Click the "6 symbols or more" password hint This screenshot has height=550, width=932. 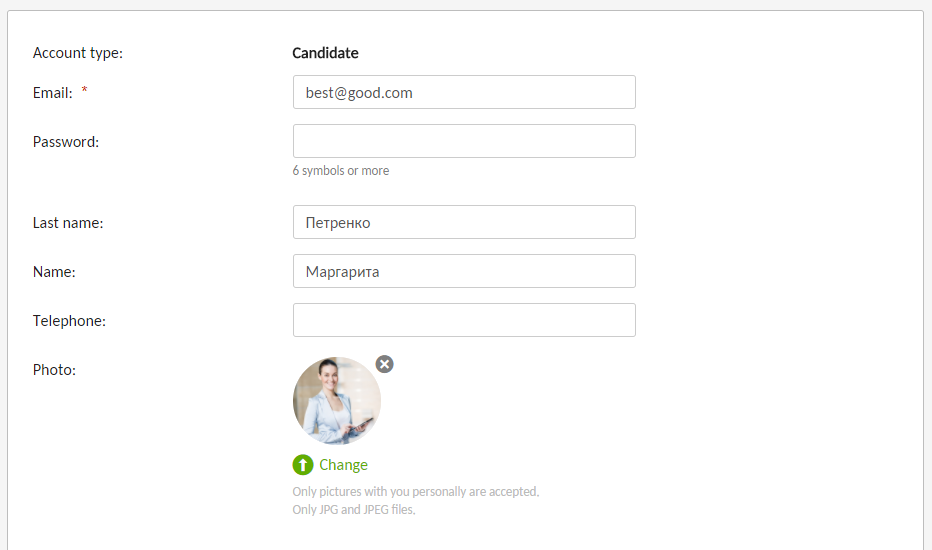pos(341,171)
